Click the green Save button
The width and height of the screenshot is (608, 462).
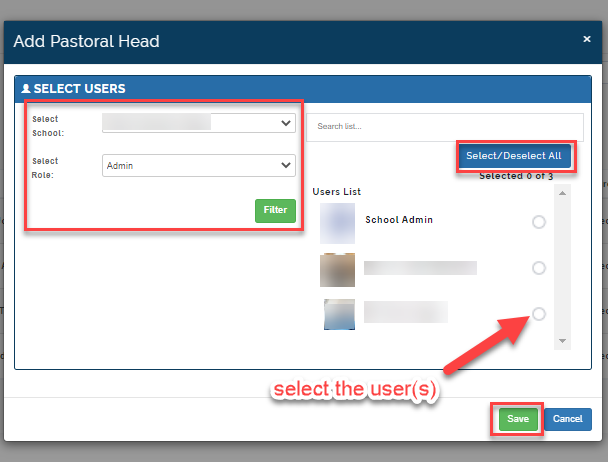[x=518, y=419]
